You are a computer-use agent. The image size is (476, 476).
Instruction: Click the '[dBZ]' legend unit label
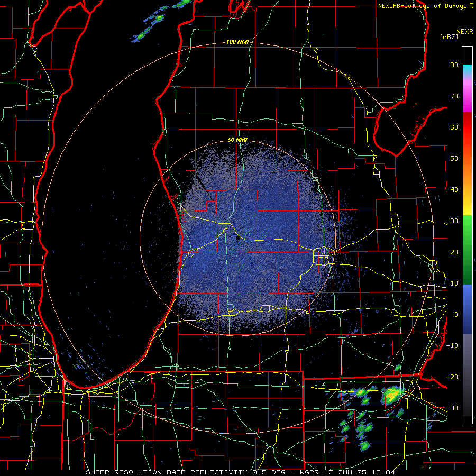449,37
